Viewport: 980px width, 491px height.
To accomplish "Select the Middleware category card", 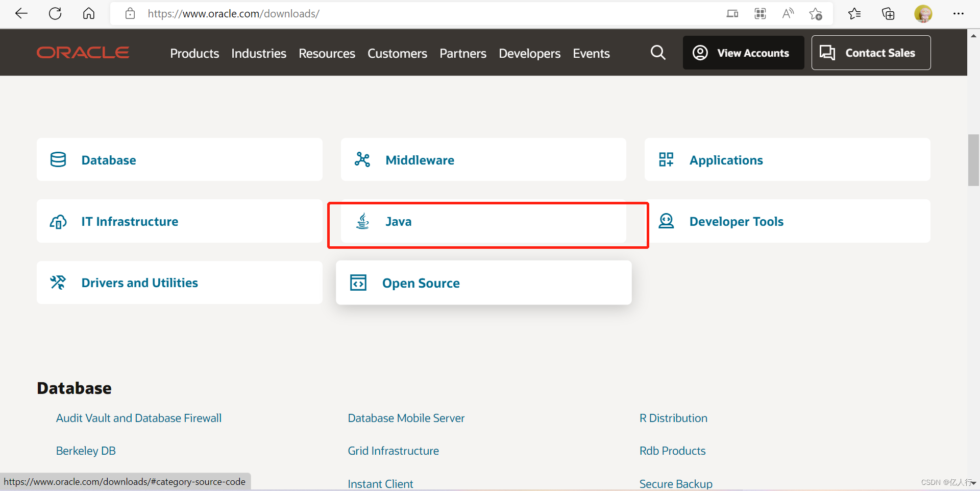I will (x=483, y=159).
